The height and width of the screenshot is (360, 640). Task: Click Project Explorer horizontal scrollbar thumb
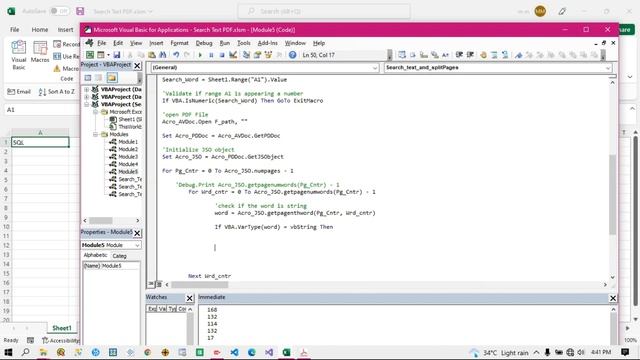click(101, 220)
